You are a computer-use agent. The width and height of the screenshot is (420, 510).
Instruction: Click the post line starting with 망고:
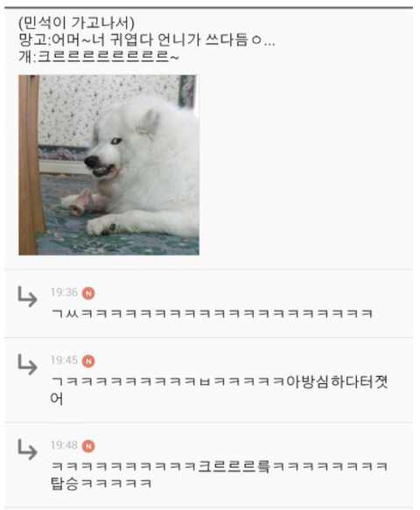coord(147,40)
